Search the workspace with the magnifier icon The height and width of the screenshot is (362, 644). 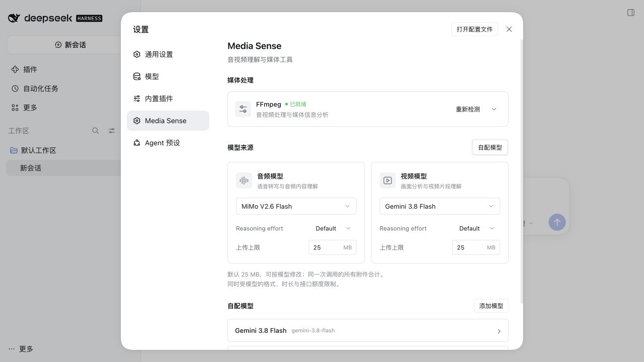coord(96,131)
